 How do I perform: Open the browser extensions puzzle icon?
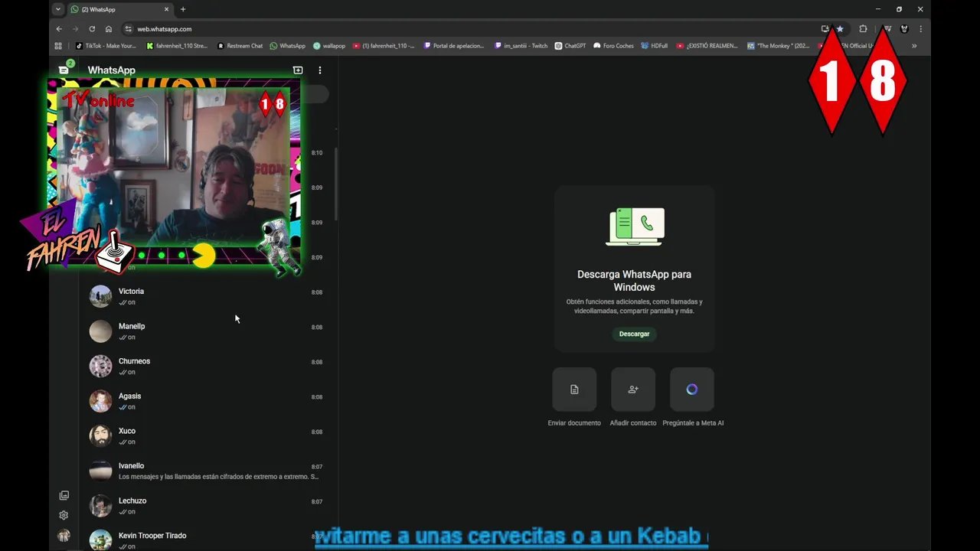[863, 29]
